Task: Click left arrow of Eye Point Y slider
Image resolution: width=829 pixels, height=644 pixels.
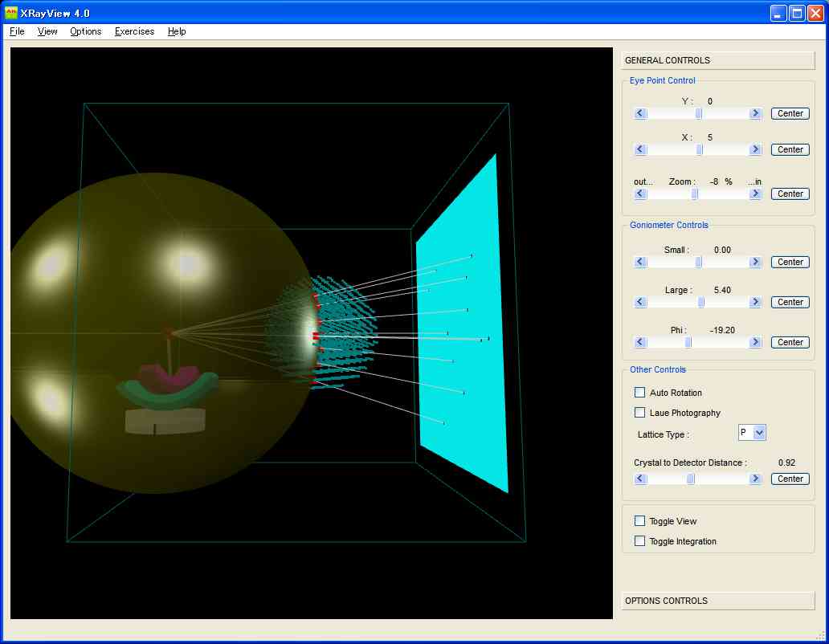Action: point(640,113)
